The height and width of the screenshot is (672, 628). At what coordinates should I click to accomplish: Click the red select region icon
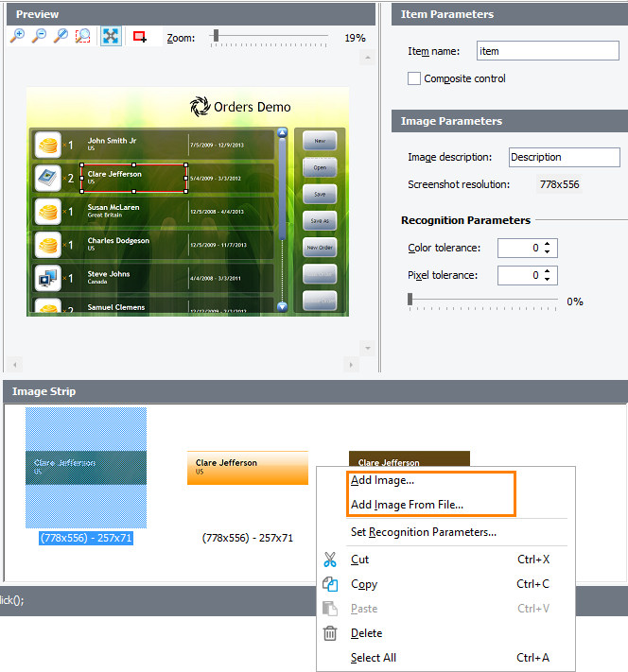click(x=140, y=37)
